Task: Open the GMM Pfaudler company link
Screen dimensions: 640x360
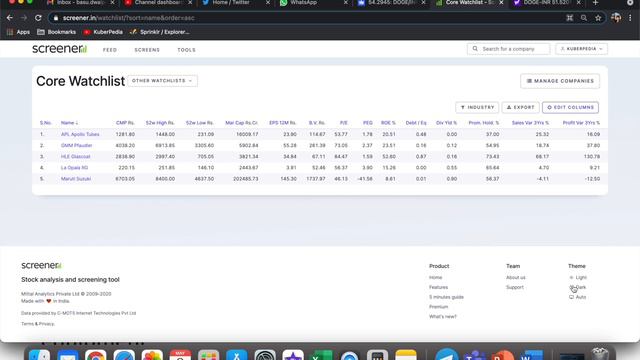Action: click(x=76, y=145)
